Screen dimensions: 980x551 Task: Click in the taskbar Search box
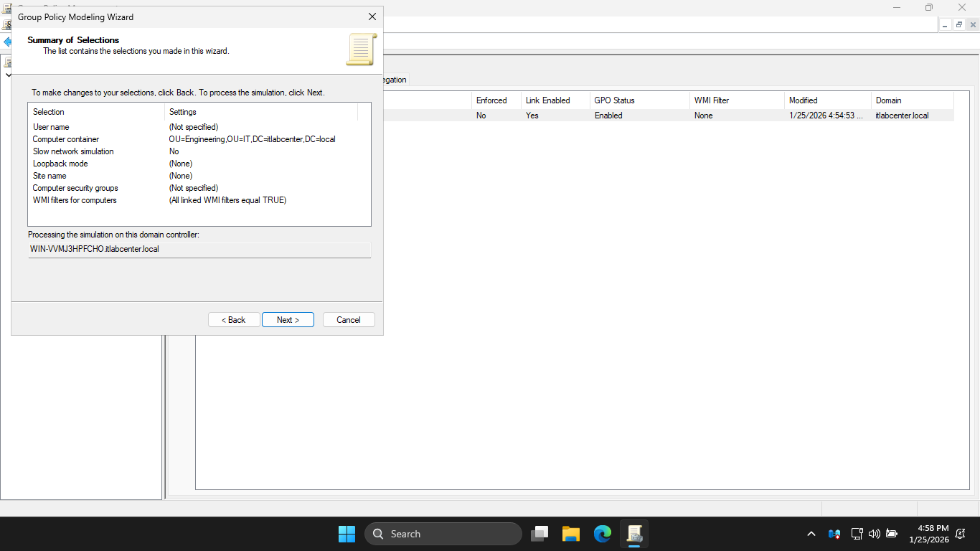tap(443, 534)
